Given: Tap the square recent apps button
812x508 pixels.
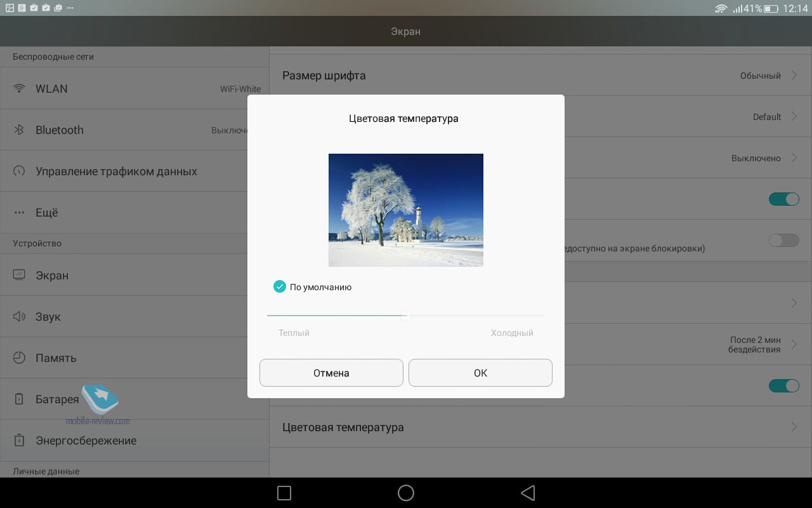Looking at the screenshot, I should (284, 493).
